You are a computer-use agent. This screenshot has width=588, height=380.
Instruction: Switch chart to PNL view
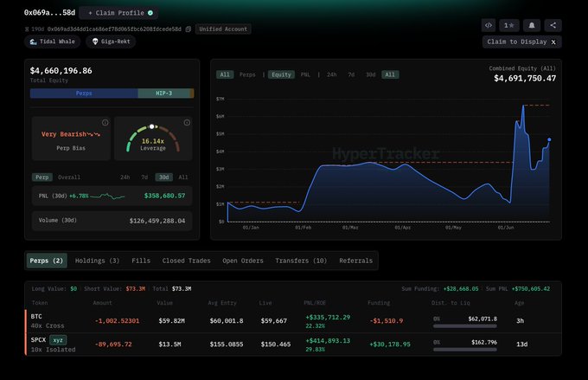tap(305, 74)
